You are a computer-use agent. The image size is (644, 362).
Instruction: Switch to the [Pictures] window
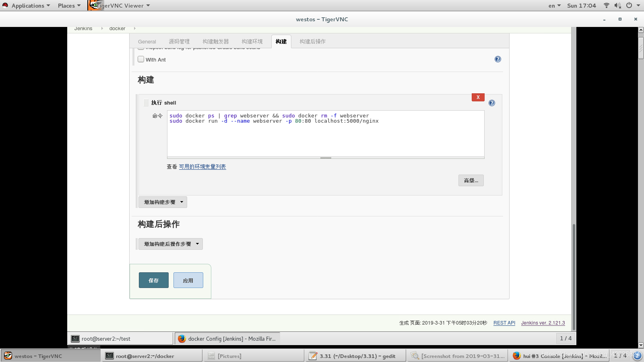[x=254, y=356]
